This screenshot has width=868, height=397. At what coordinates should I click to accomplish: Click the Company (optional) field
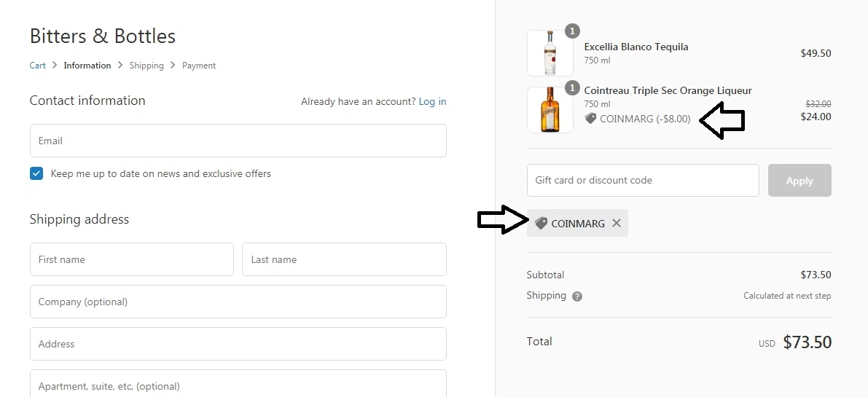pyautogui.click(x=238, y=302)
